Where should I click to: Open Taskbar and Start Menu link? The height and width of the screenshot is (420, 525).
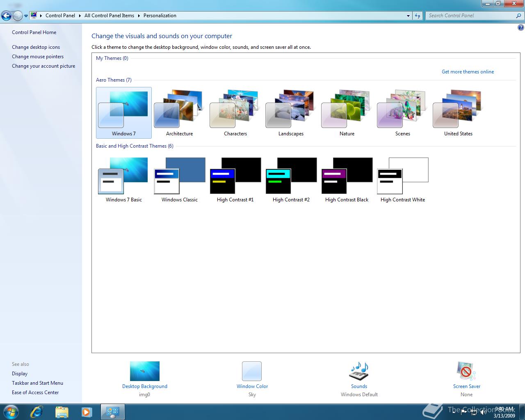click(37, 383)
